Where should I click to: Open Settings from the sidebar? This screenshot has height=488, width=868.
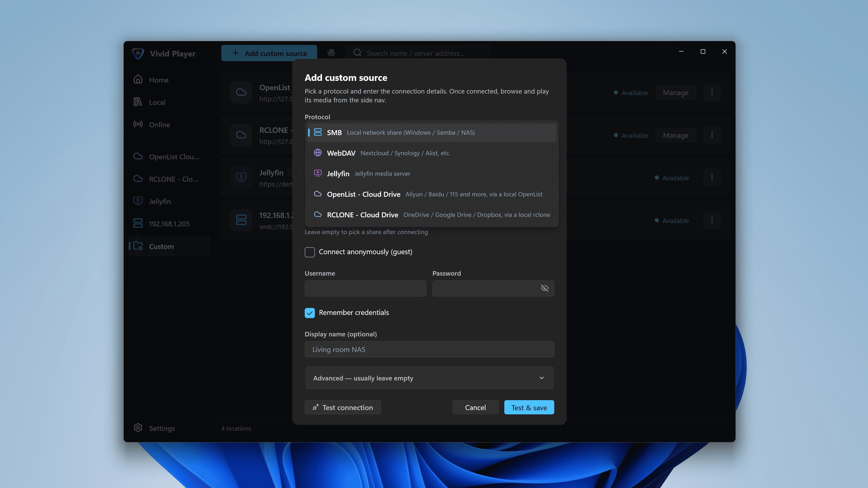170,428
